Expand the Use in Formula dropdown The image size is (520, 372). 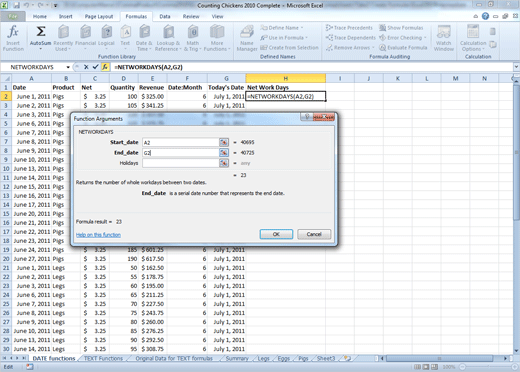pyautogui.click(x=306, y=38)
